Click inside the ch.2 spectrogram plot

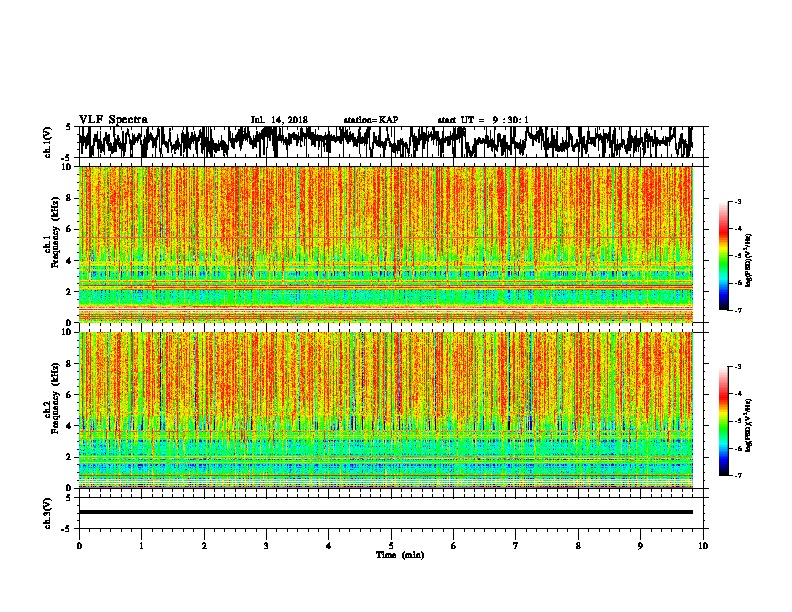386,410
